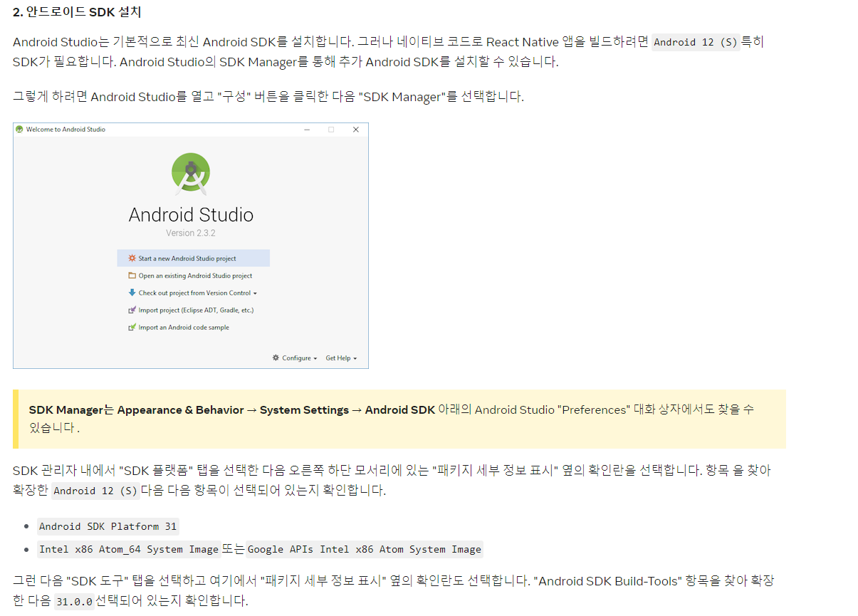Image resolution: width=858 pixels, height=616 pixels.
Task: Open the embedded Android Studio welcome screenshot
Action: pyautogui.click(x=191, y=246)
